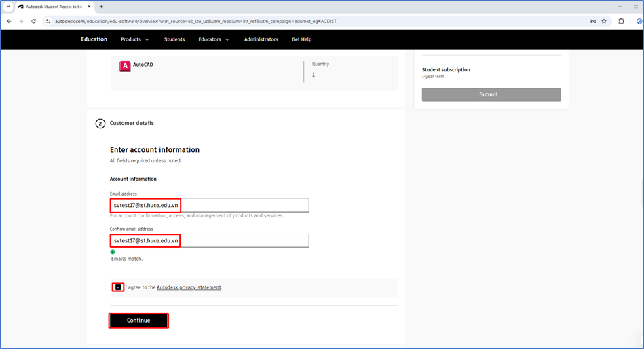644x349 pixels.
Task: Open the password manager key icon
Action: coord(592,21)
